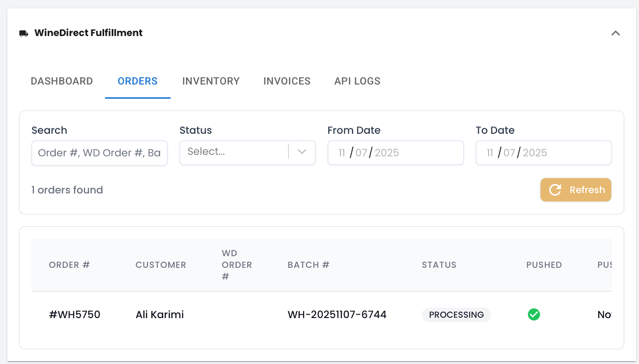Collapse the WineDirect Fulfillment panel
Image resolution: width=639 pixels, height=364 pixels.
tap(615, 33)
